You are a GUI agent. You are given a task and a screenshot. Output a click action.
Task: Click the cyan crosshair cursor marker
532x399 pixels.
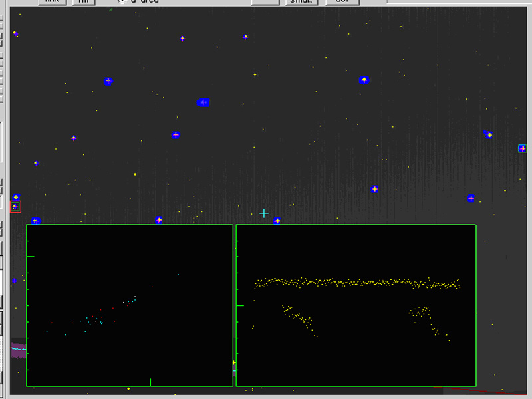pyautogui.click(x=264, y=213)
